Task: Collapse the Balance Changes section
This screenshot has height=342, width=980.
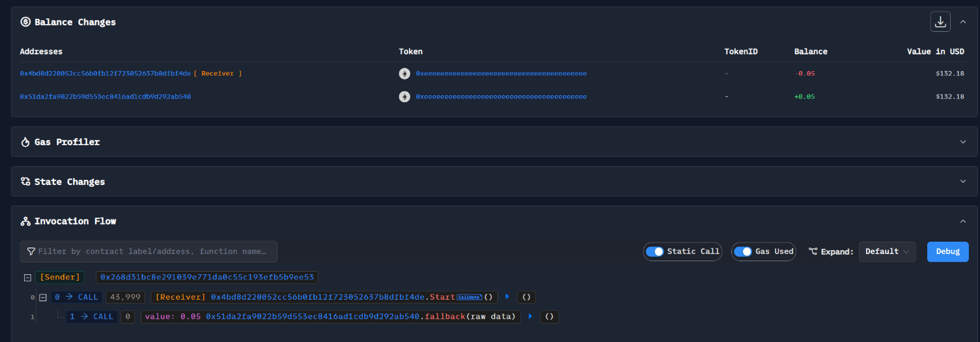Action: coord(963,21)
